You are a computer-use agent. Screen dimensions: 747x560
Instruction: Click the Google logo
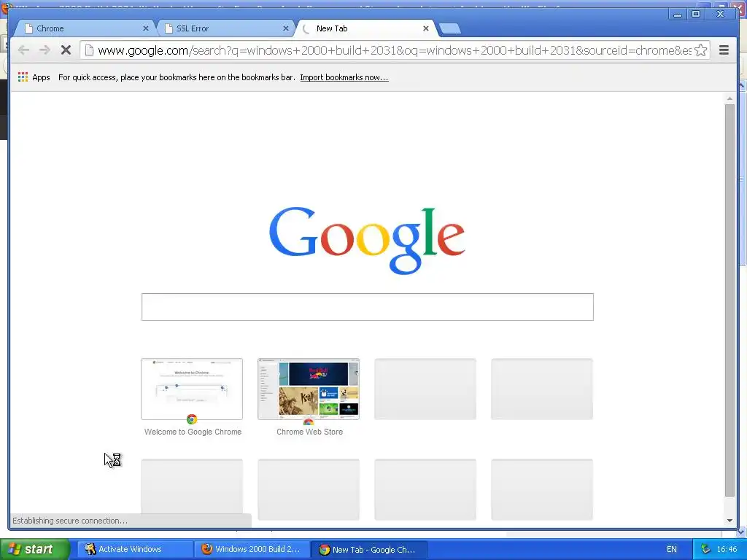(x=367, y=241)
